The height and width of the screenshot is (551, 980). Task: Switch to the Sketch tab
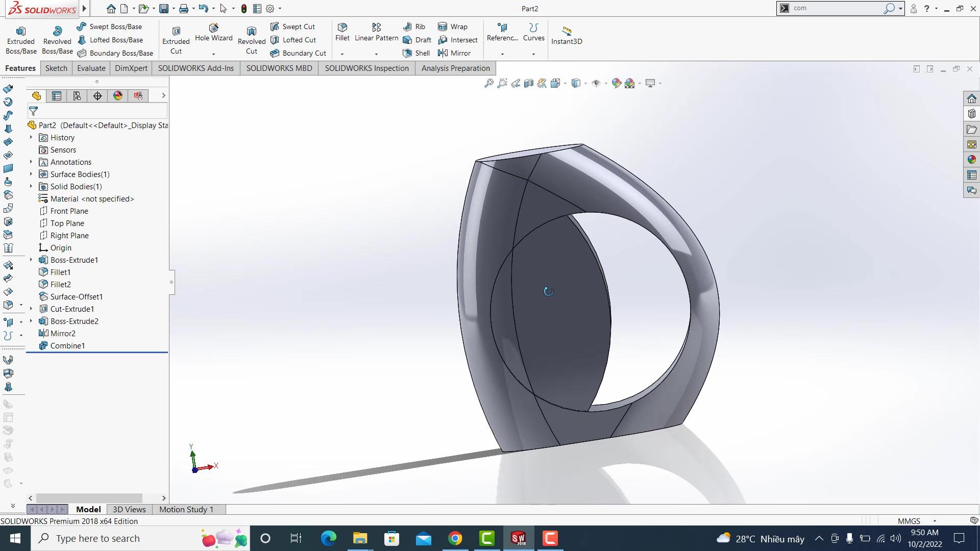(56, 68)
